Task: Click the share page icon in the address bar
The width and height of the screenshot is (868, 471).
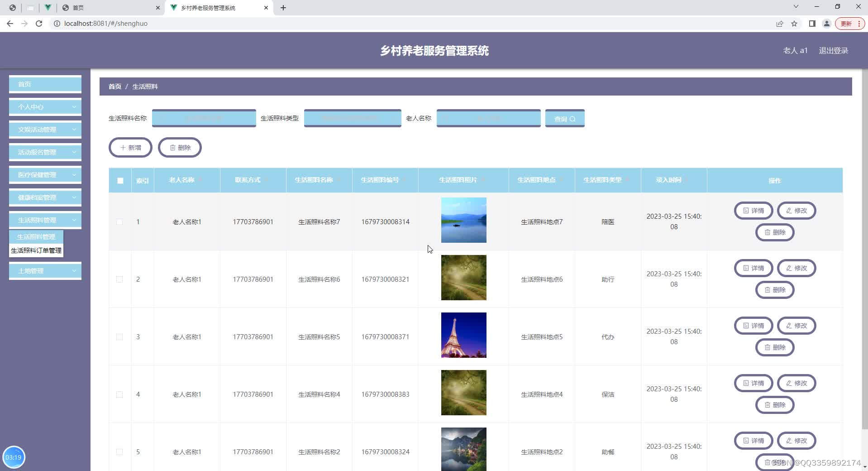Action: (780, 24)
